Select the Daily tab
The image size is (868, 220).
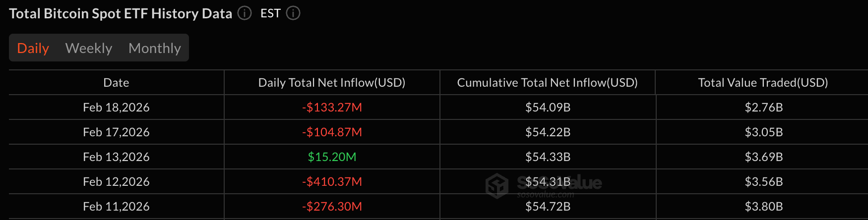click(33, 48)
